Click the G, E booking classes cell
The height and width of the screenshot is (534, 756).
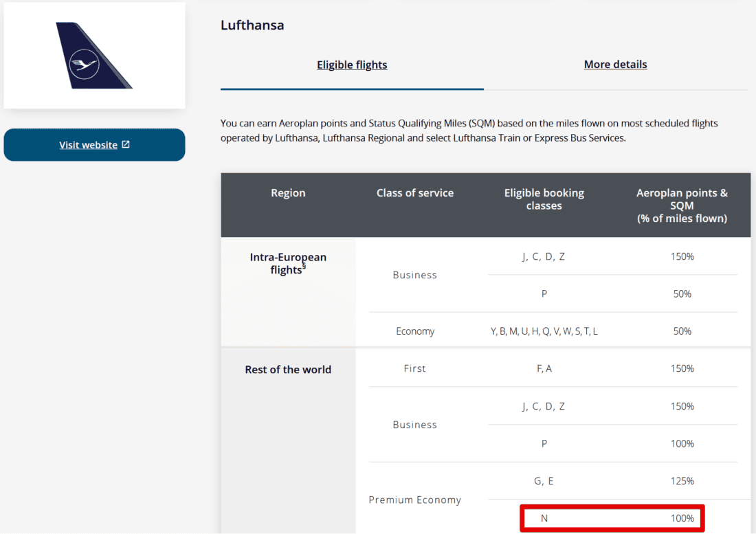click(x=544, y=481)
